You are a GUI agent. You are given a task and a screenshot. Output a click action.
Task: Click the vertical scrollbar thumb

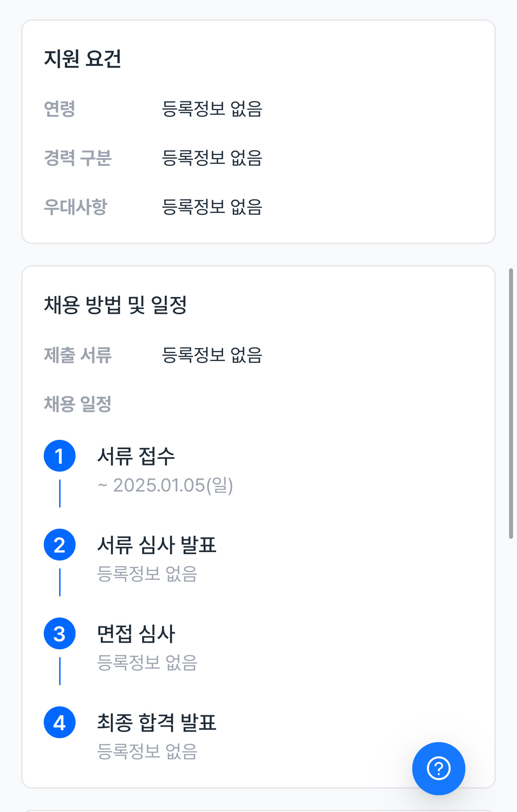coord(511,403)
